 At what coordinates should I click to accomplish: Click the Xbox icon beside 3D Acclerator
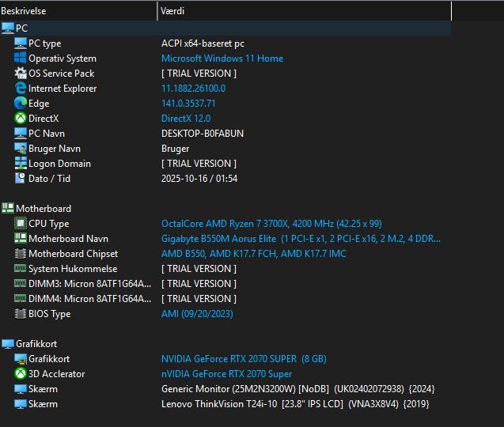pyautogui.click(x=21, y=374)
